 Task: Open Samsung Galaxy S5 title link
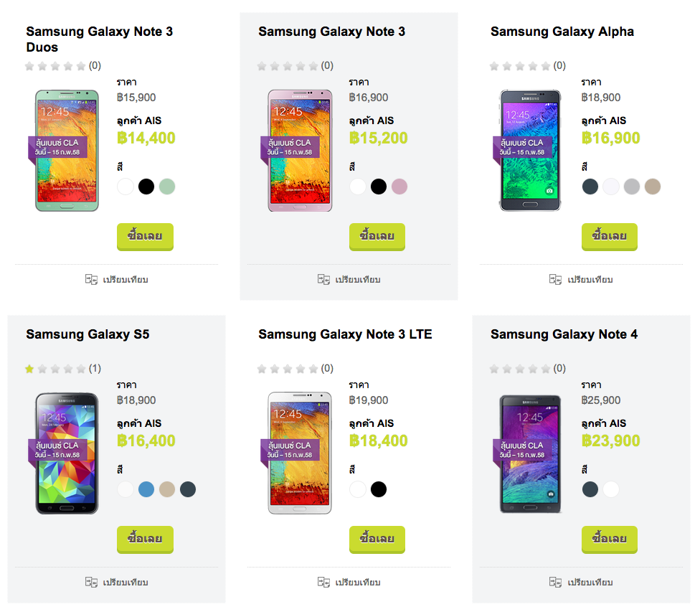pos(87,334)
